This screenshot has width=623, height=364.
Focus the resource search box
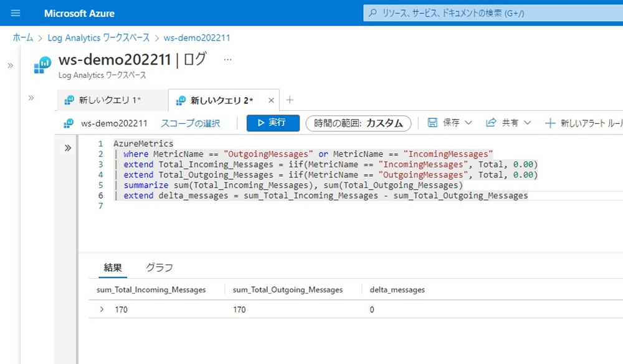(x=493, y=13)
